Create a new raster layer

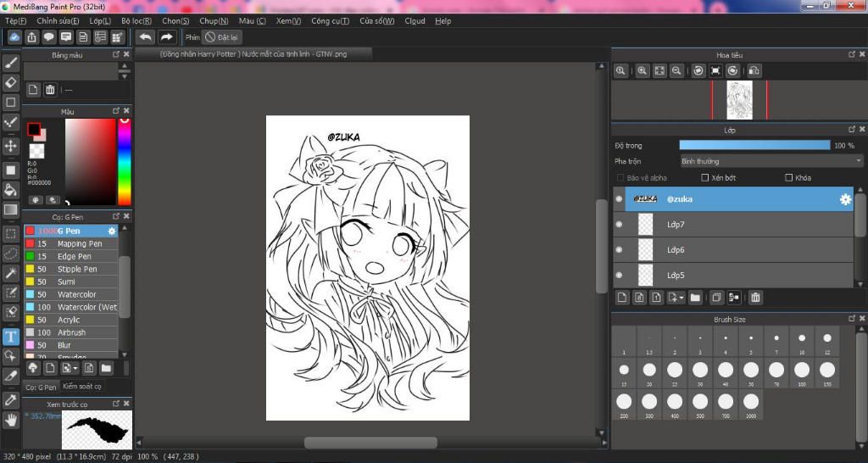click(x=622, y=298)
